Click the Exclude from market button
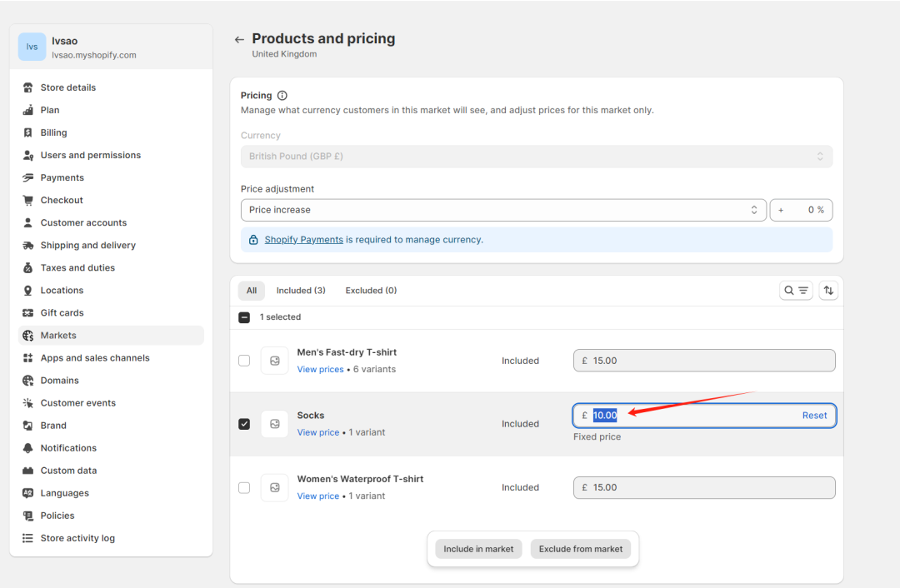 (x=580, y=549)
